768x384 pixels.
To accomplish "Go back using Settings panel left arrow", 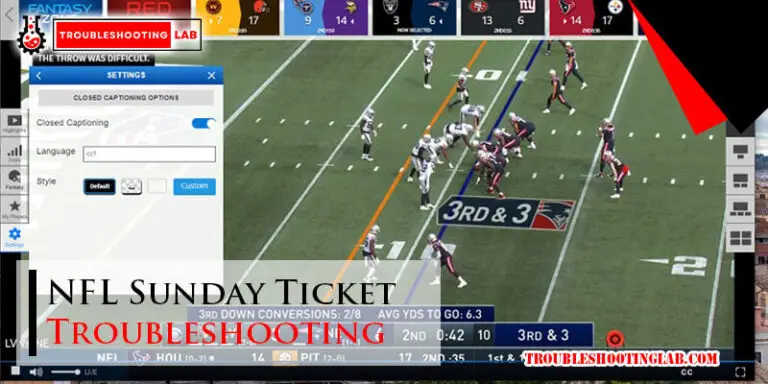I will (x=39, y=75).
